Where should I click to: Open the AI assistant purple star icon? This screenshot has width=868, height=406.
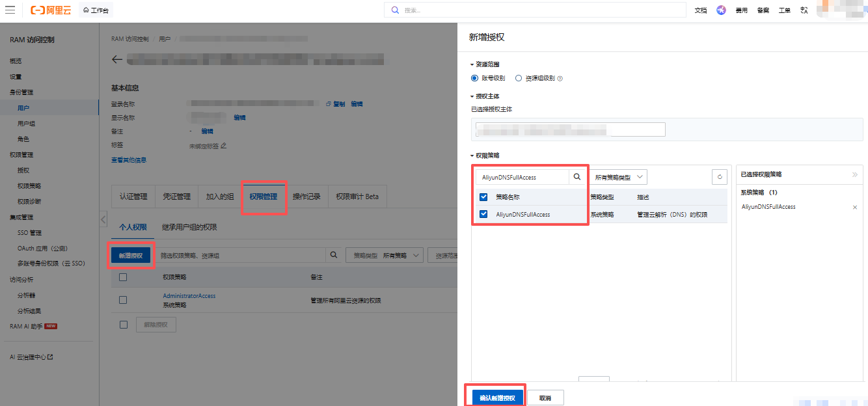coord(721,10)
